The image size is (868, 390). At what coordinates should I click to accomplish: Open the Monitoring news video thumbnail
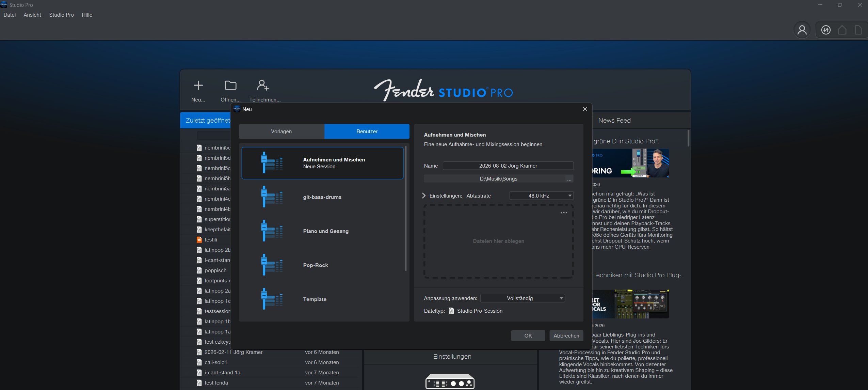(x=630, y=163)
